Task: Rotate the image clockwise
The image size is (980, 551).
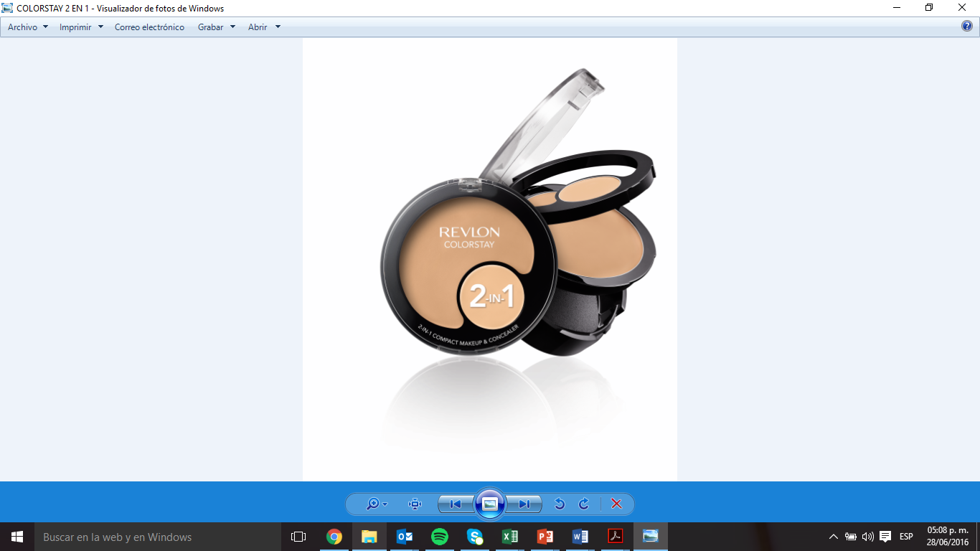Action: coord(584,504)
